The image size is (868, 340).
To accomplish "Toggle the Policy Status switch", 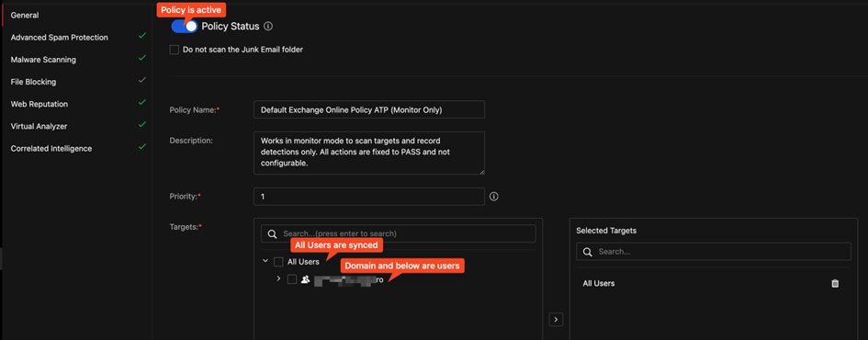I will click(185, 26).
